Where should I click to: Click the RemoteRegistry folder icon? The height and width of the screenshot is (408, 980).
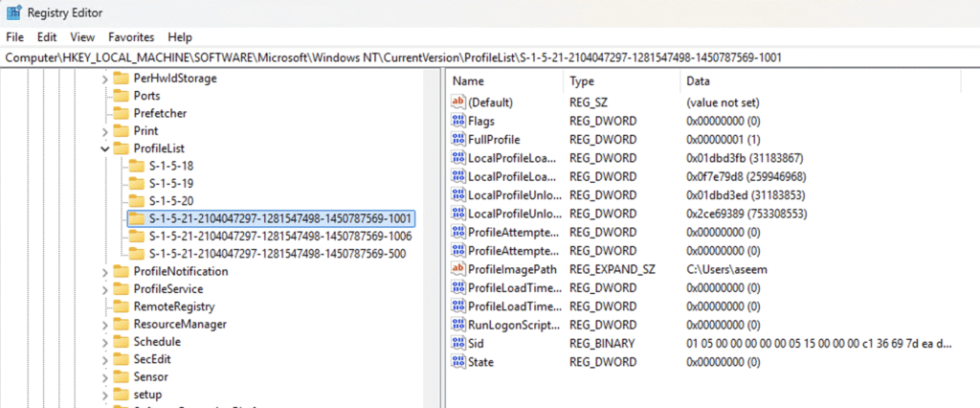point(120,306)
